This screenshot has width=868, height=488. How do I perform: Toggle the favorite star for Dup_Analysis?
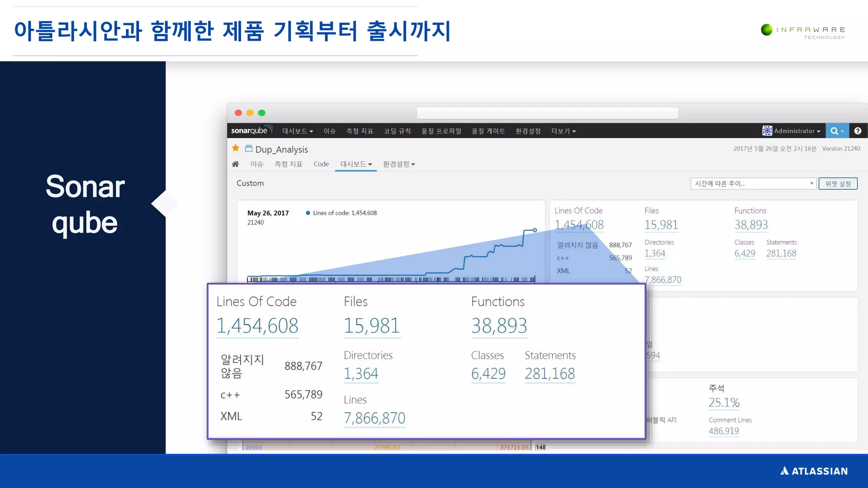click(236, 148)
